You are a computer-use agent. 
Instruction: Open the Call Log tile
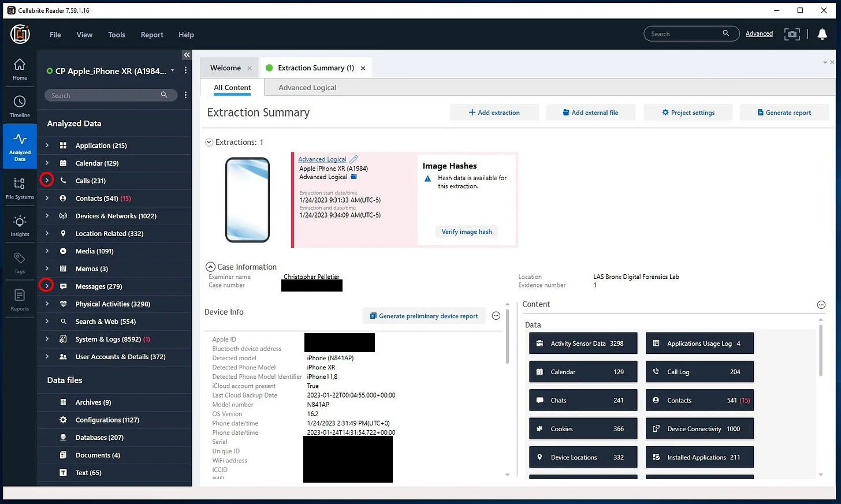(x=699, y=372)
